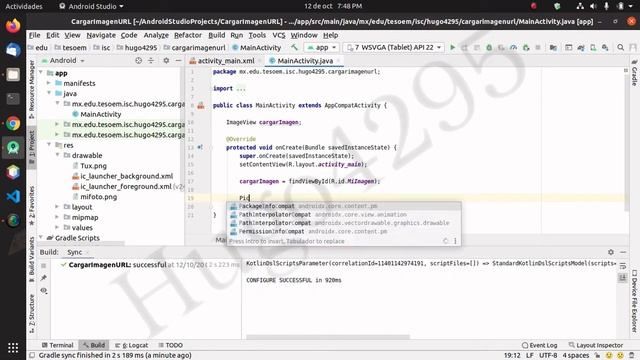640x360 pixels.
Task: Select Tux.png in drawable folder
Action: pos(93,166)
